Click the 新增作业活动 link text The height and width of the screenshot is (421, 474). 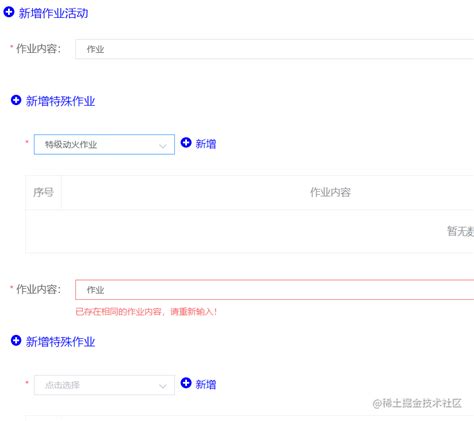click(x=53, y=13)
